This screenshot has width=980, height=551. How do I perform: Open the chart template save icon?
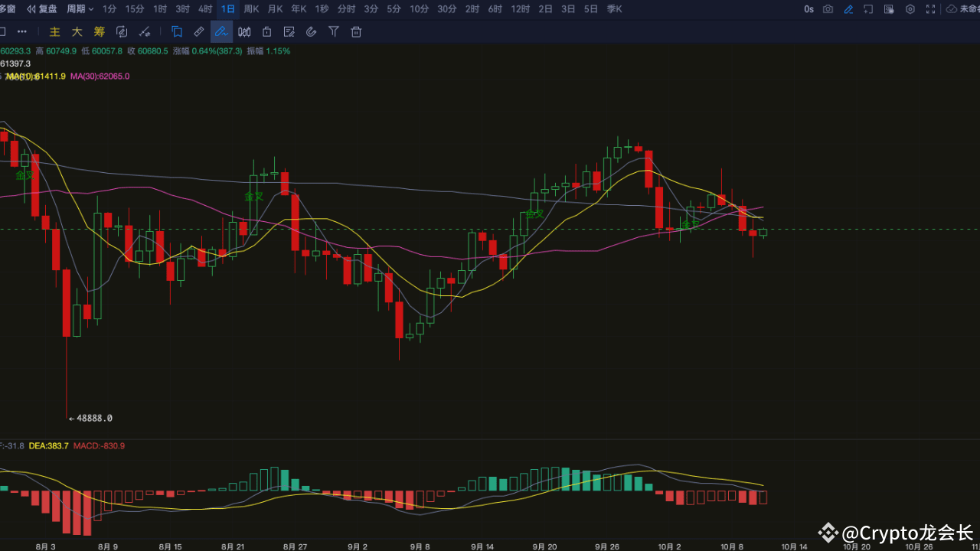pyautogui.click(x=889, y=9)
